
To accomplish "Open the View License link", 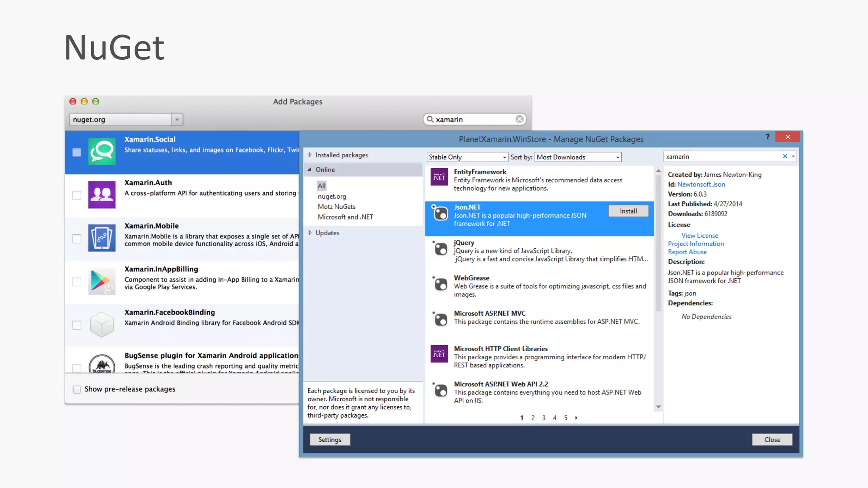I will [x=700, y=236].
